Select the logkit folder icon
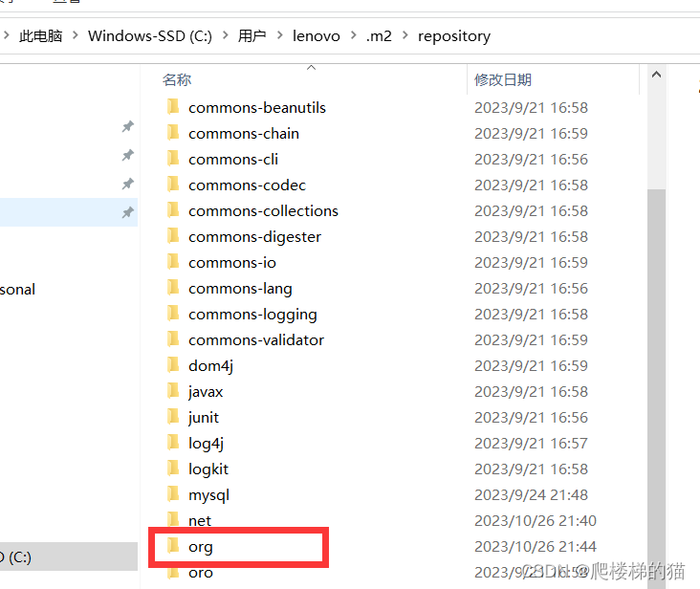Screen dimensions: 700x589 [173, 469]
